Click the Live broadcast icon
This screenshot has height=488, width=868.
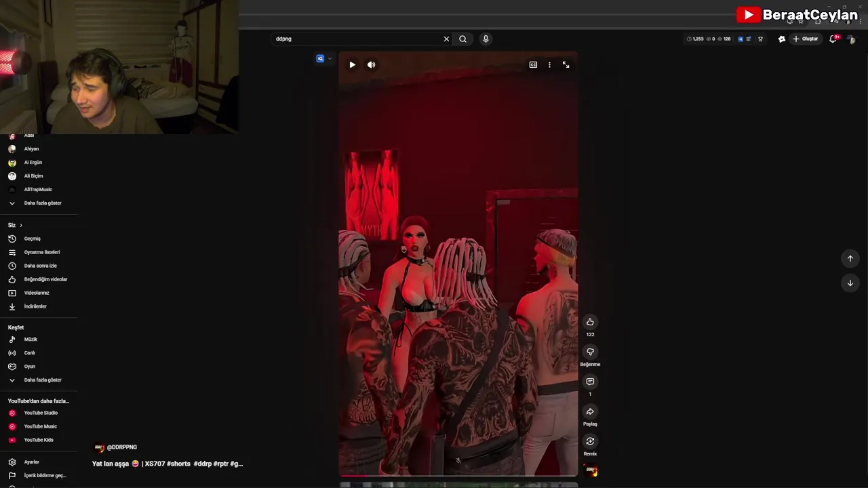coord(12,352)
